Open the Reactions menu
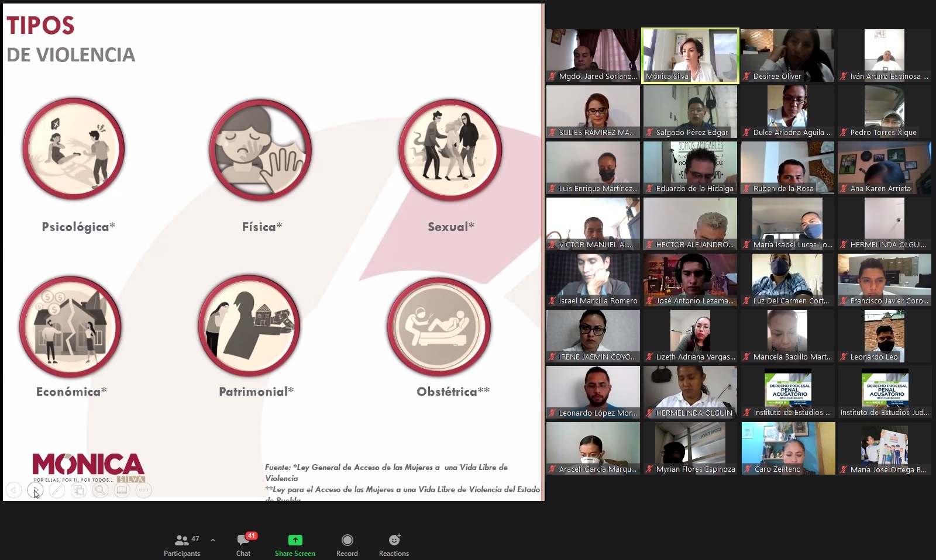 click(x=394, y=545)
